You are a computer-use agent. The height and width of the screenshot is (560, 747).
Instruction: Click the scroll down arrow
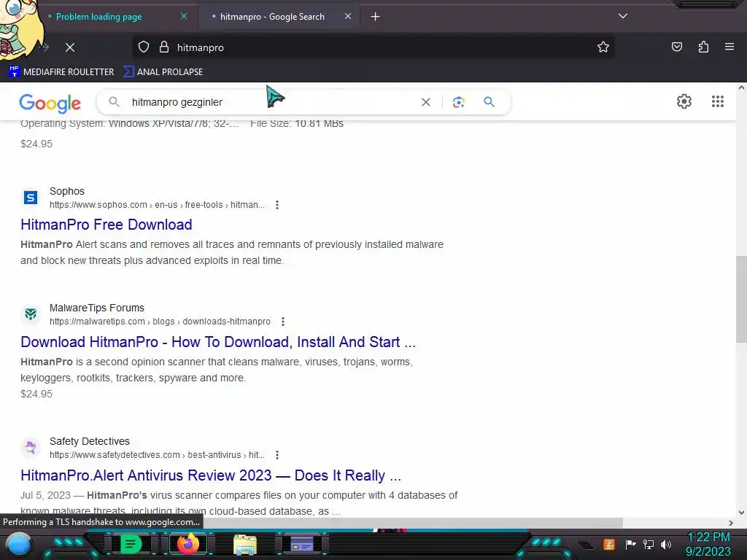click(x=741, y=513)
